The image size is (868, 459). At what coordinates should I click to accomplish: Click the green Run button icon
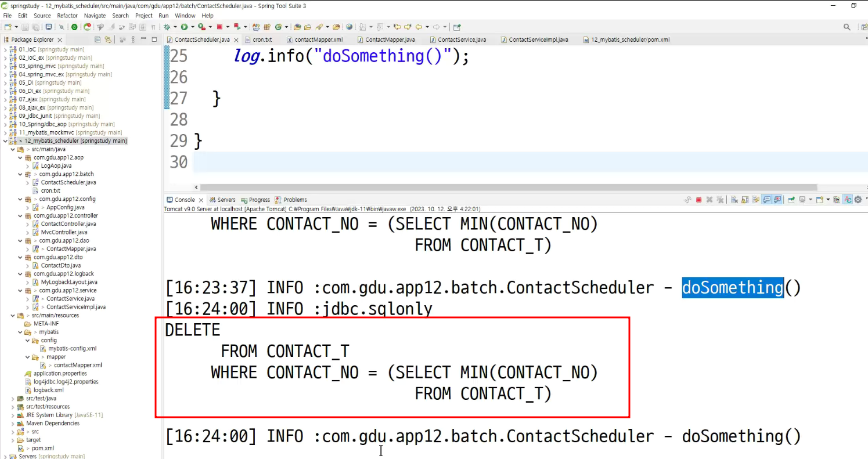pos(184,27)
